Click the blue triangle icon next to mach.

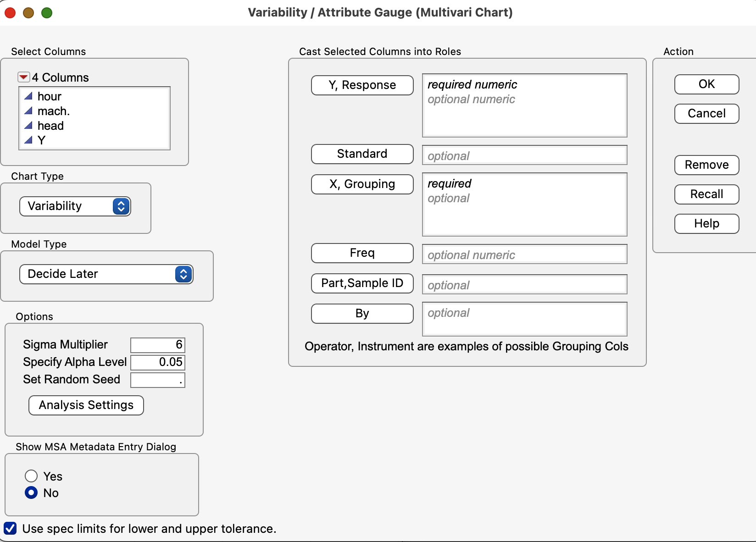click(x=28, y=111)
